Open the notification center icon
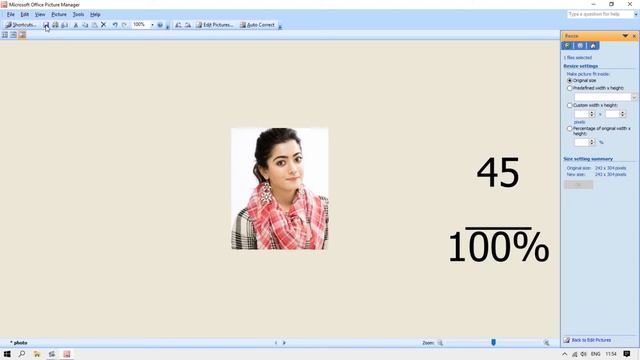 click(x=627, y=354)
